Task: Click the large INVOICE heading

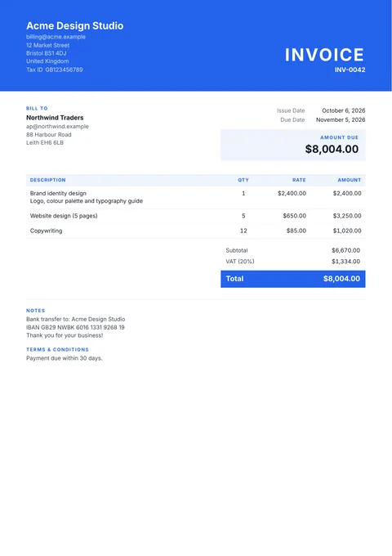Action: [x=324, y=55]
